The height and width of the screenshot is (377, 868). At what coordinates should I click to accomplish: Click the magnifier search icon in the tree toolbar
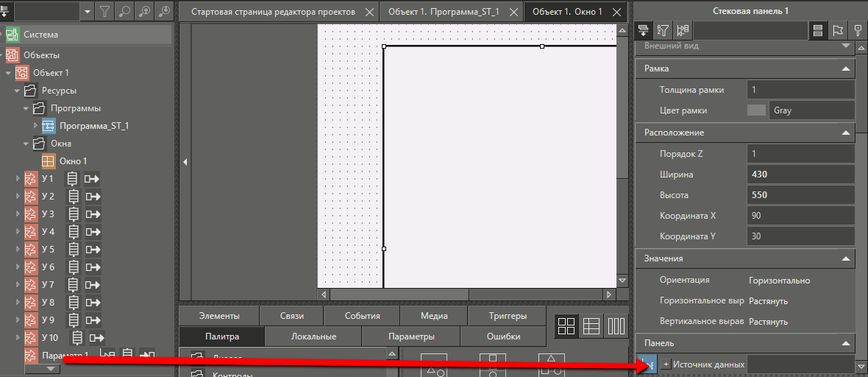[125, 11]
